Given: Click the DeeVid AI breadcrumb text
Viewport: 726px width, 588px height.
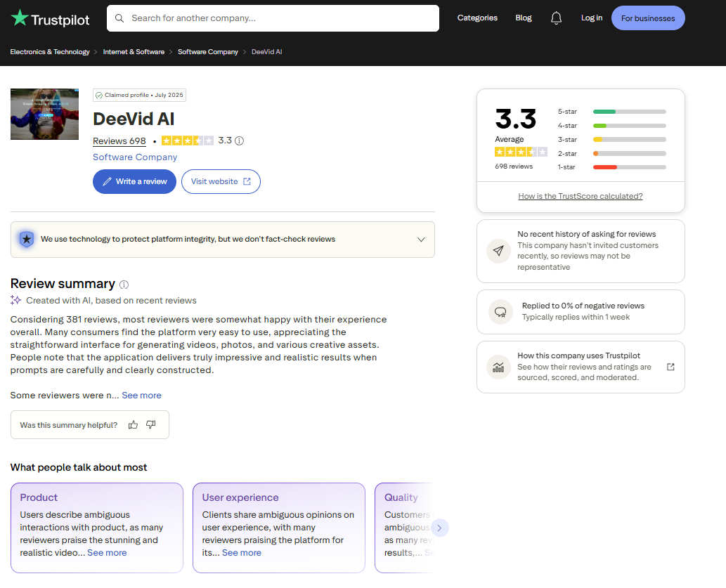Looking at the screenshot, I should tap(266, 52).
